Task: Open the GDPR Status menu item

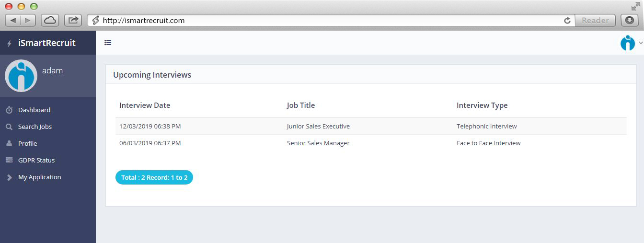Action: tap(36, 161)
